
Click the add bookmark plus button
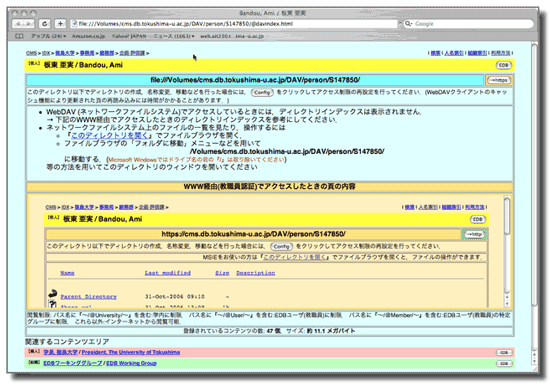click(x=60, y=23)
